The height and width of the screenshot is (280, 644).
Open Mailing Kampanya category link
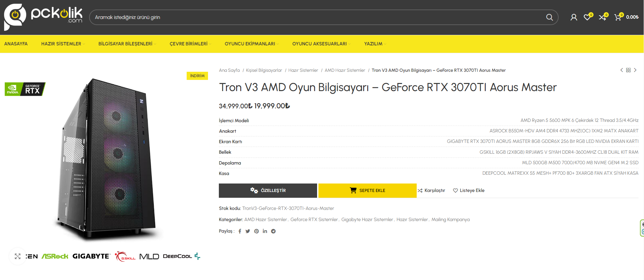(x=451, y=220)
